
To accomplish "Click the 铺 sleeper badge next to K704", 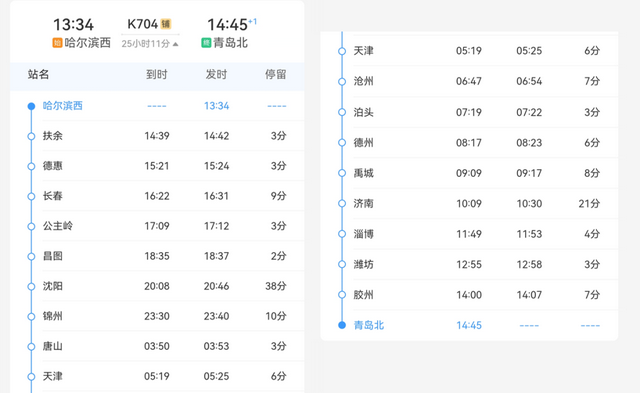I will (x=166, y=24).
